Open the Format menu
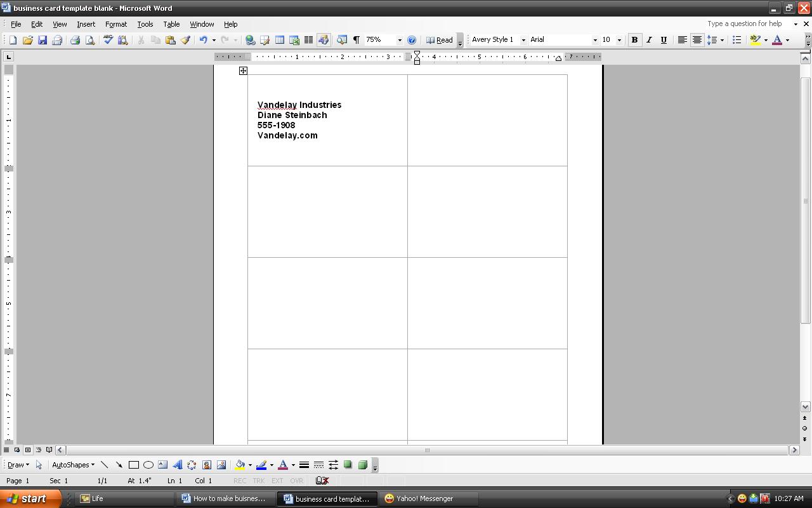812x508 pixels. (x=116, y=24)
